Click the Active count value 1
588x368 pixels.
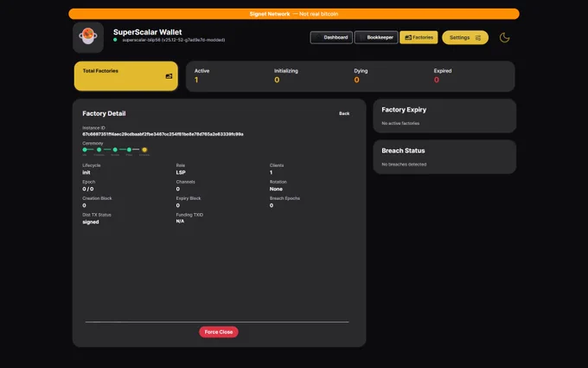click(196, 80)
